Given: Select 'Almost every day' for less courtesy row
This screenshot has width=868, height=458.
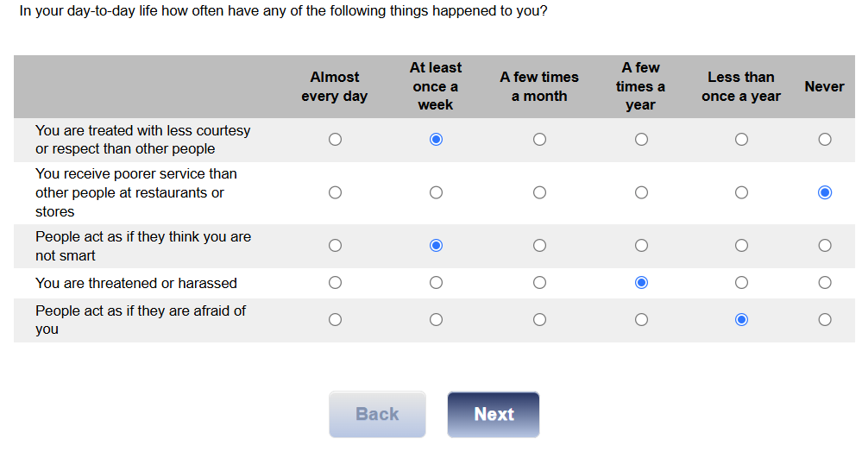Looking at the screenshot, I should click(x=335, y=140).
